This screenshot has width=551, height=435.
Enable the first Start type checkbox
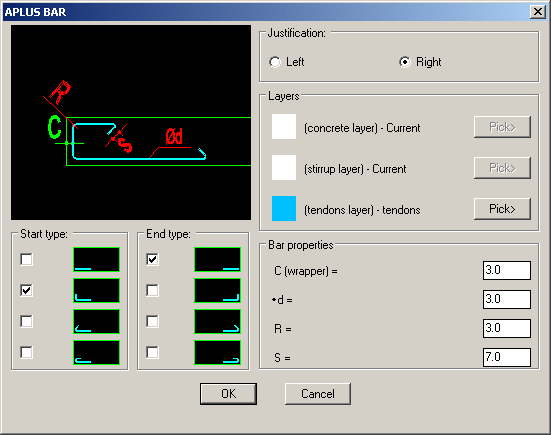point(26,260)
